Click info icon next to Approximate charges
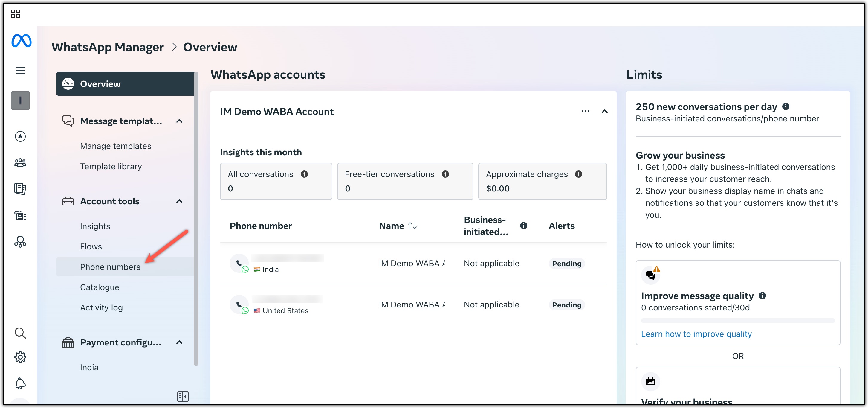Image resolution: width=868 pixels, height=408 pixels. (579, 174)
